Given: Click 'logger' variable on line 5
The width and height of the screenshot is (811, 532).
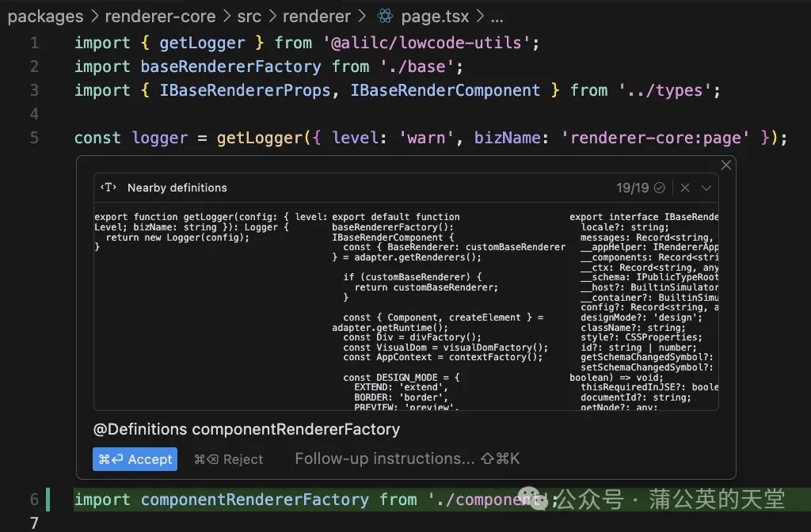Looking at the screenshot, I should 159,138.
